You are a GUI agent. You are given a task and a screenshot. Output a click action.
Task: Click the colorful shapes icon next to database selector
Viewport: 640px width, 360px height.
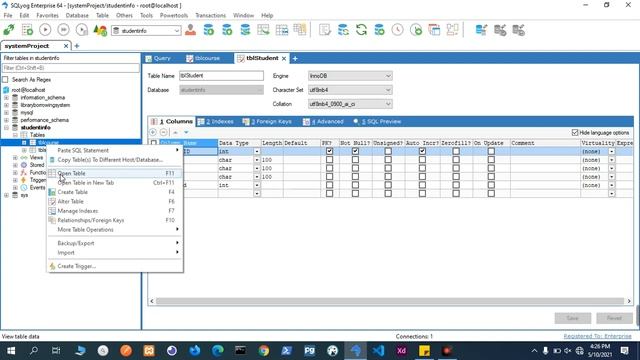[100, 30]
